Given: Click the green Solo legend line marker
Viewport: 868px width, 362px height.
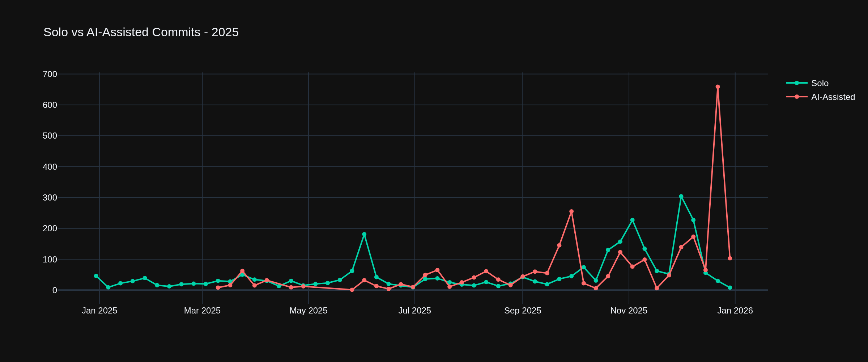Looking at the screenshot, I should point(796,83).
